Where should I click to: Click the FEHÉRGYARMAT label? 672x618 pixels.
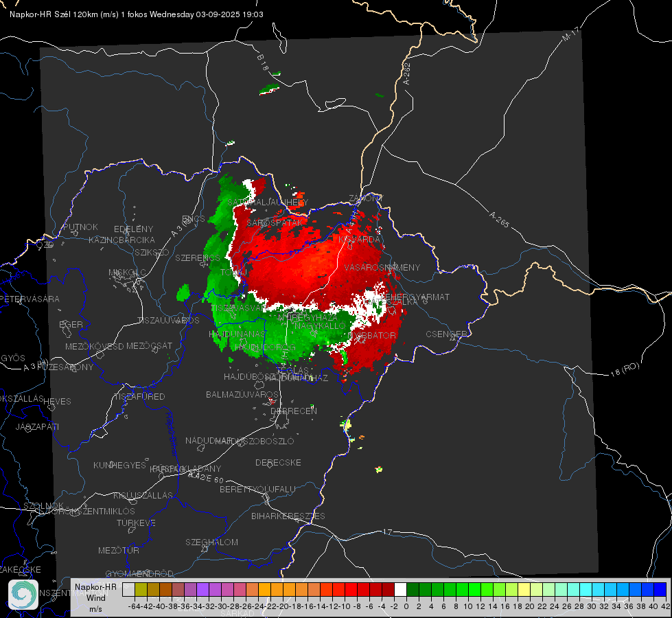[415, 297]
